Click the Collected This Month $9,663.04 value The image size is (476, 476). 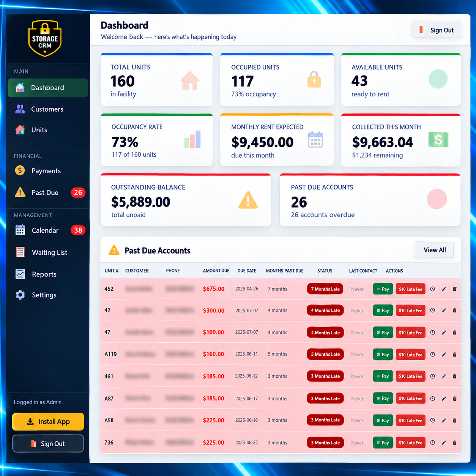pyautogui.click(x=382, y=142)
